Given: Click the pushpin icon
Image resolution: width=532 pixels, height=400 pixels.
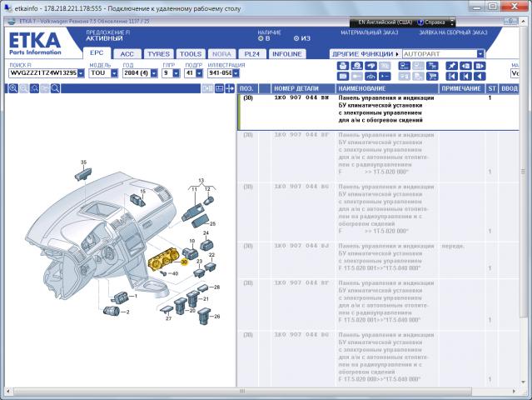Looking at the screenshot, I should [451, 66].
